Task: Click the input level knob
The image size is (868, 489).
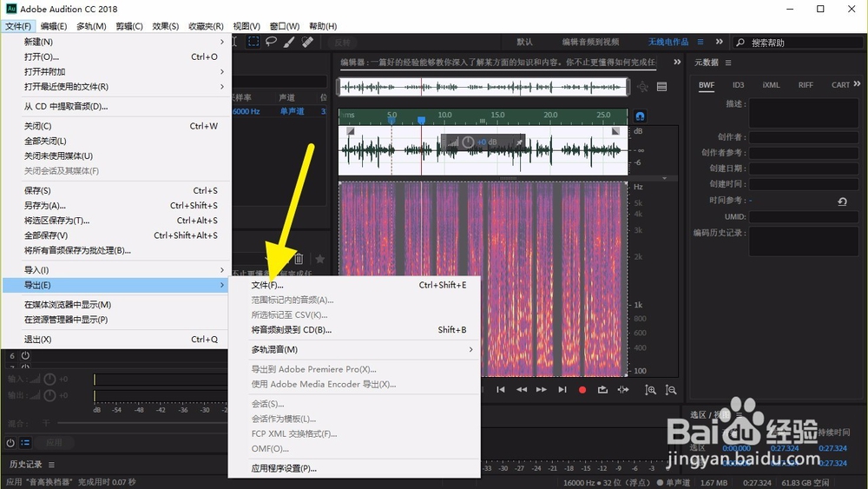Action: tap(49, 380)
